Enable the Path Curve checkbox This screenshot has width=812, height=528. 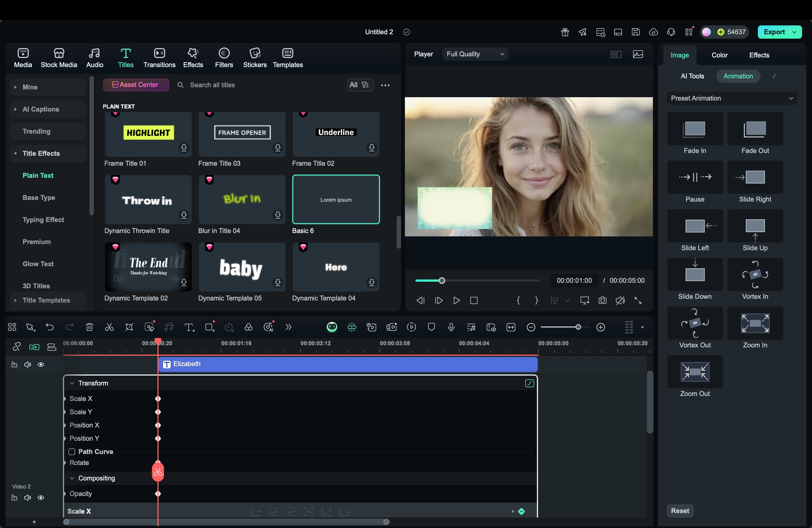[x=72, y=452]
